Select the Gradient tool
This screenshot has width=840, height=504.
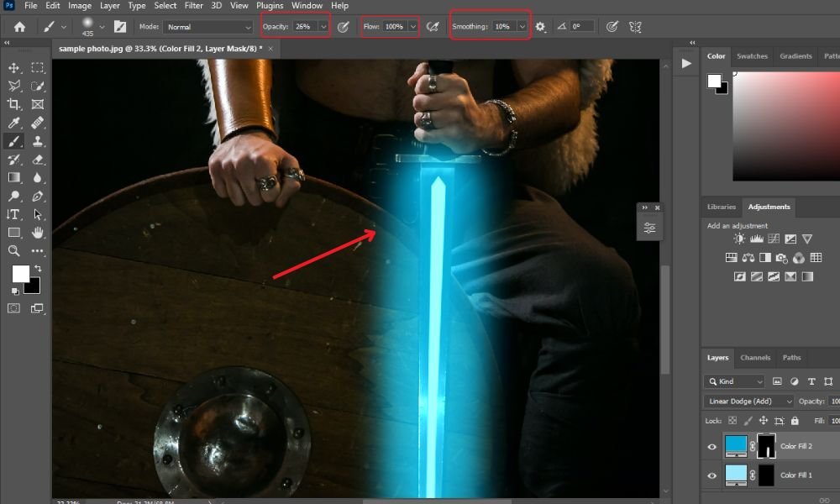coord(14,177)
